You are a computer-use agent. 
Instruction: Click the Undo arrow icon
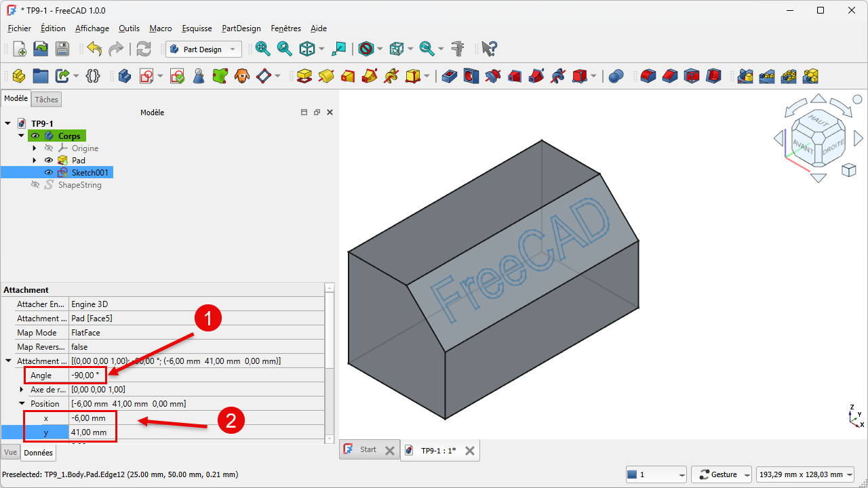[x=94, y=49]
